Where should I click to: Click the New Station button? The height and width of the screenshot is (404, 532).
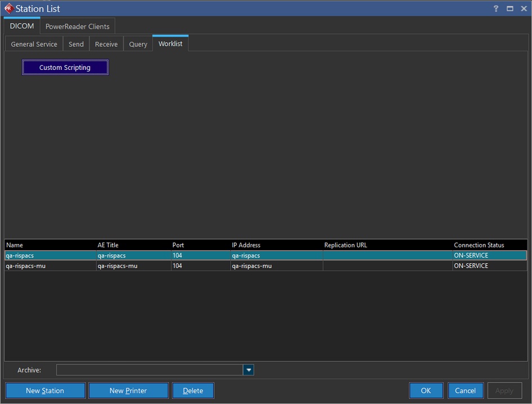(x=45, y=390)
